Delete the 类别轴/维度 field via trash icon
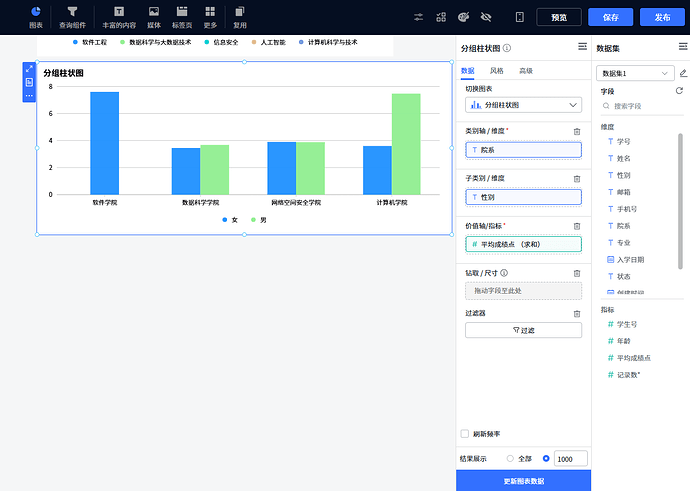The width and height of the screenshot is (690, 491). pyautogui.click(x=577, y=131)
